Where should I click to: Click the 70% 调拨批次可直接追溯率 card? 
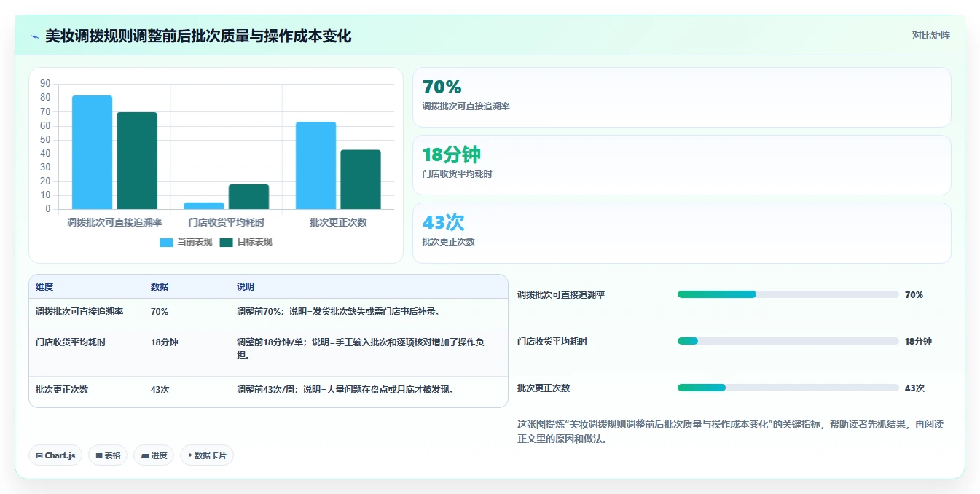pyautogui.click(x=681, y=98)
